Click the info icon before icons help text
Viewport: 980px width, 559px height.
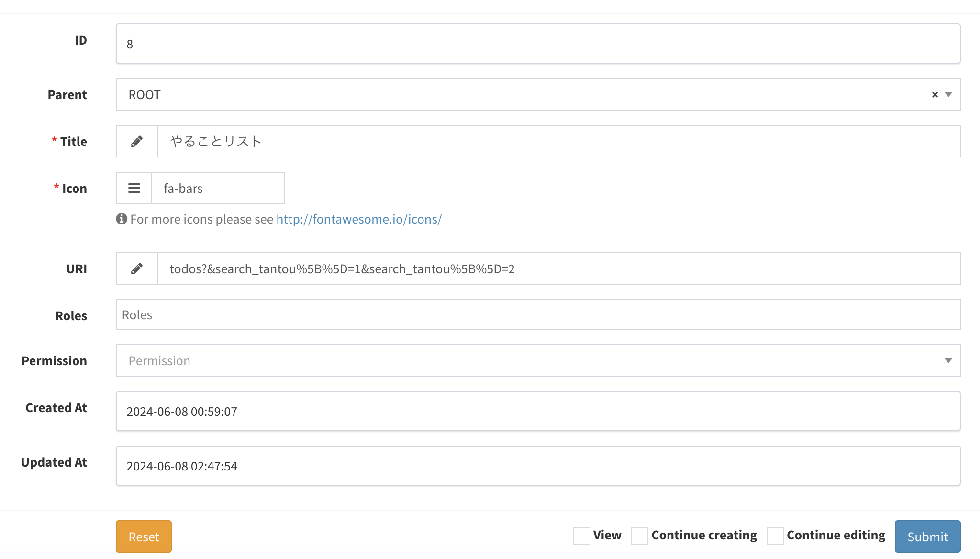click(122, 219)
